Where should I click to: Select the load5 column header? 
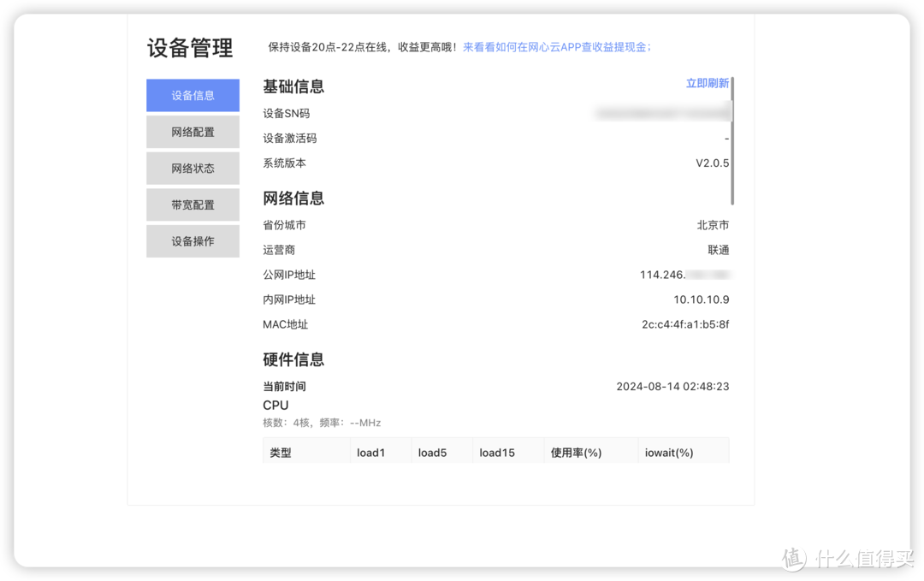coord(432,453)
